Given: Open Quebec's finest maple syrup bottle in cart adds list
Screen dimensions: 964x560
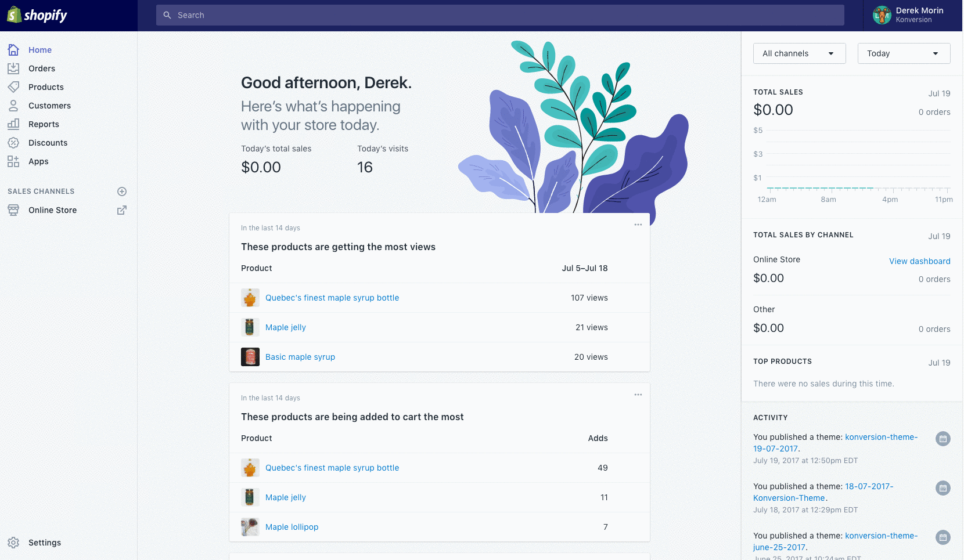Looking at the screenshot, I should coord(332,468).
